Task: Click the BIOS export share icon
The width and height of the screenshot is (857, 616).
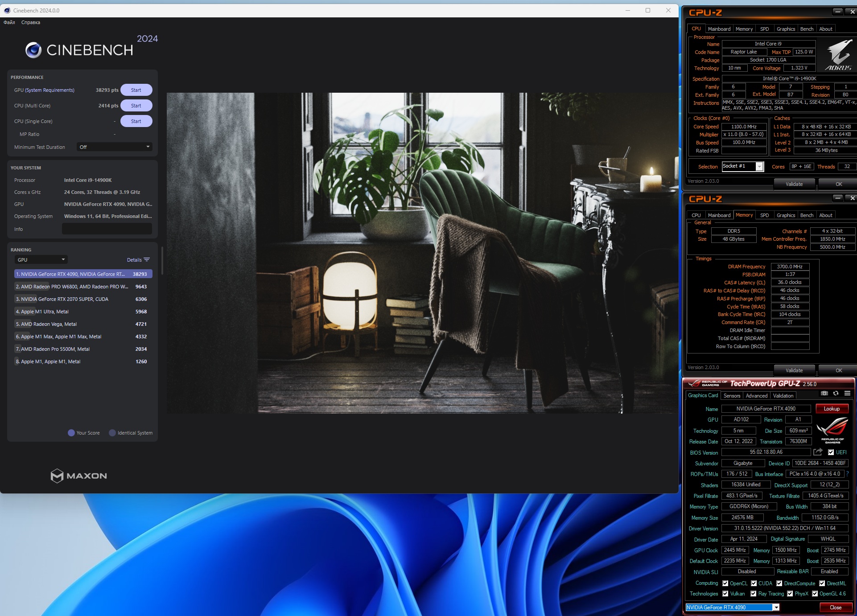Action: tap(818, 452)
